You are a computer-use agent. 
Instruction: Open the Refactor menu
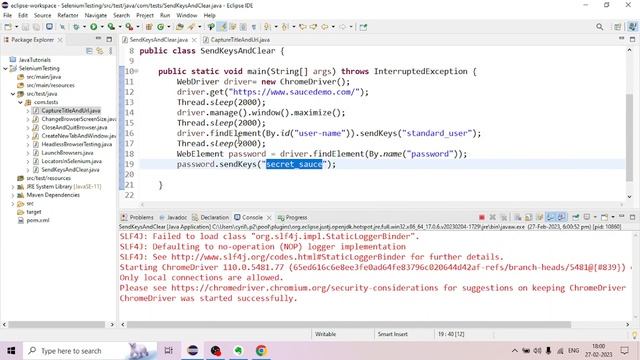point(68,16)
